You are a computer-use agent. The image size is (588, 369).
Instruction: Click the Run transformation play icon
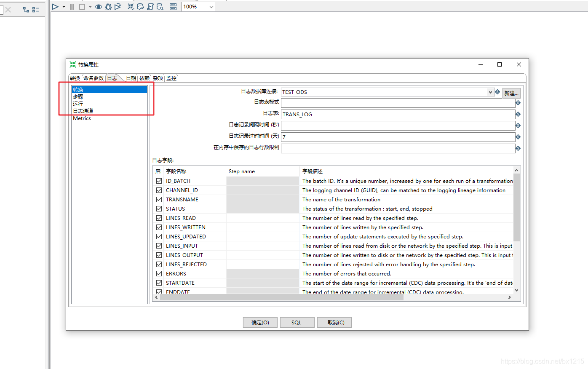[55, 7]
